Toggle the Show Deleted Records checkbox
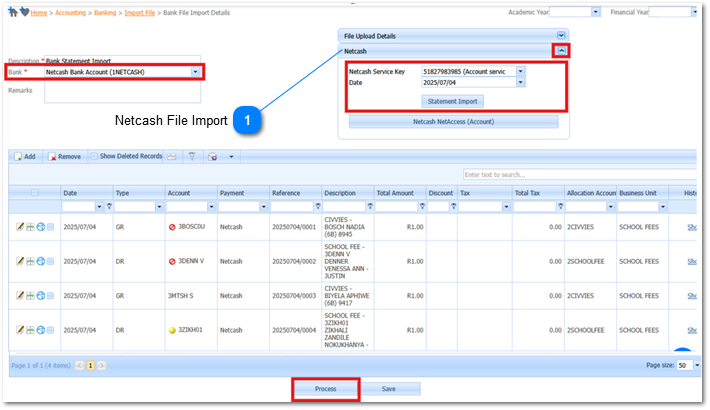The width and height of the screenshot is (710, 410). click(x=94, y=156)
